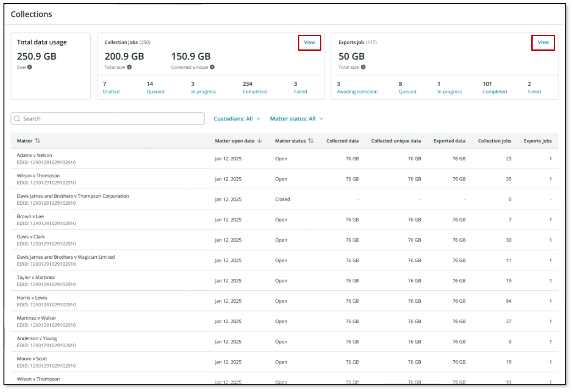Viewport: 573px width, 392px height.
Task: Select Davis v Clark matter row
Action: [31, 237]
